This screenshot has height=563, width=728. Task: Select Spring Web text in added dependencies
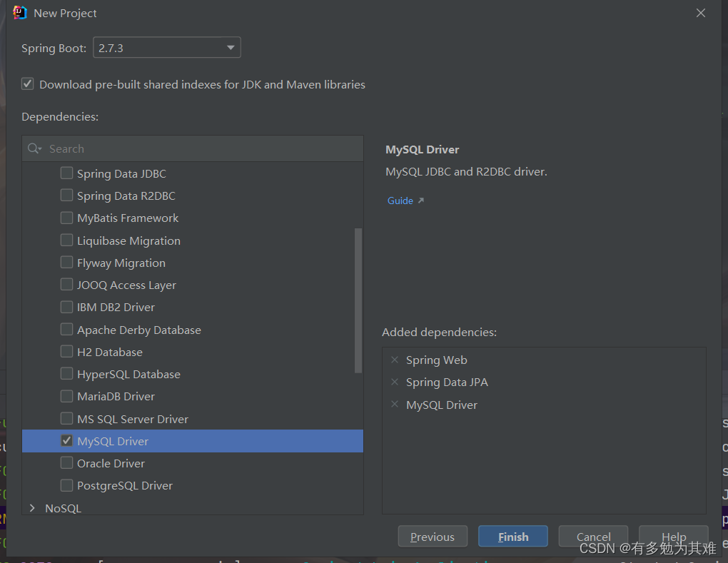coord(436,360)
